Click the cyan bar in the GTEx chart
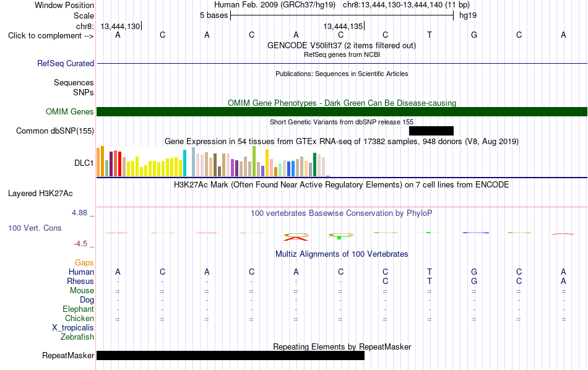 point(184,163)
